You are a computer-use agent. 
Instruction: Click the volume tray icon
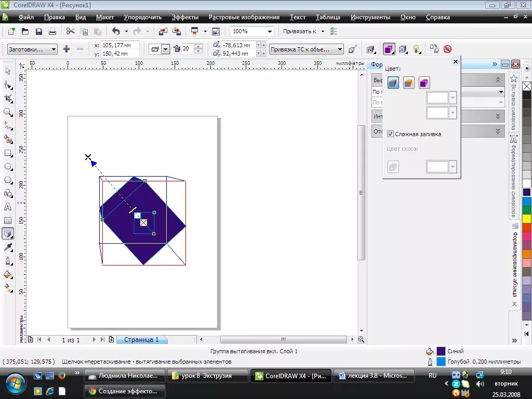click(x=480, y=384)
